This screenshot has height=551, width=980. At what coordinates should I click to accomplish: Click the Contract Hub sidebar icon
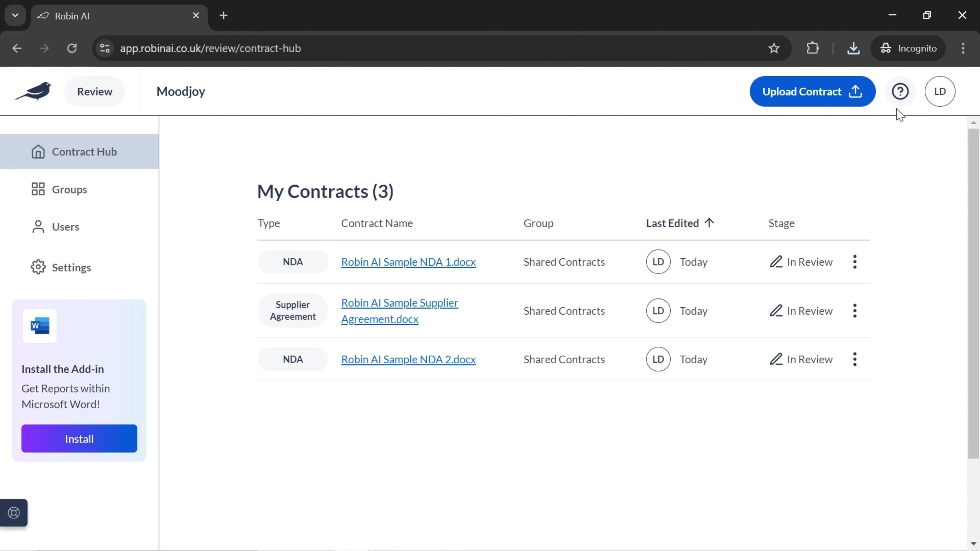pos(38,151)
